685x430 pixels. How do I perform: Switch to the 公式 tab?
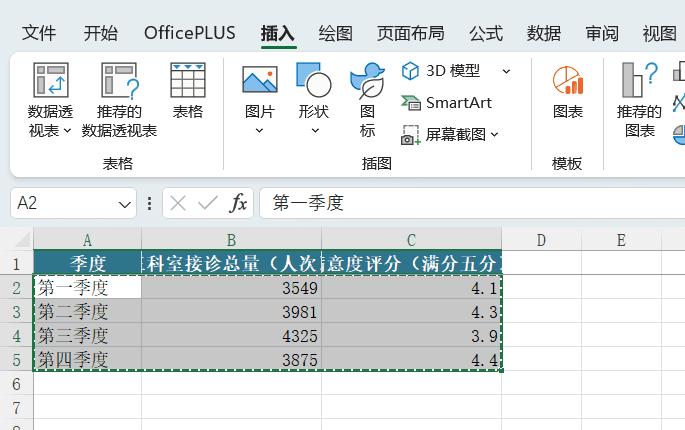(486, 33)
